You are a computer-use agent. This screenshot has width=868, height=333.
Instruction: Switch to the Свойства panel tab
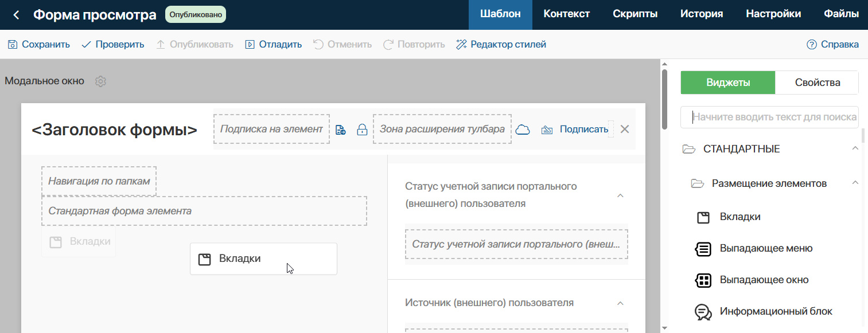[x=818, y=83]
